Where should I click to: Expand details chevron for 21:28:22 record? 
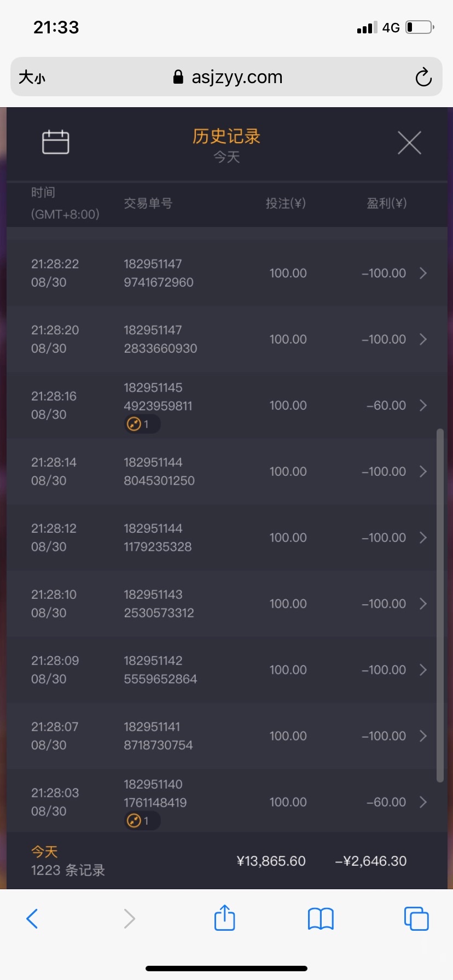(x=423, y=273)
